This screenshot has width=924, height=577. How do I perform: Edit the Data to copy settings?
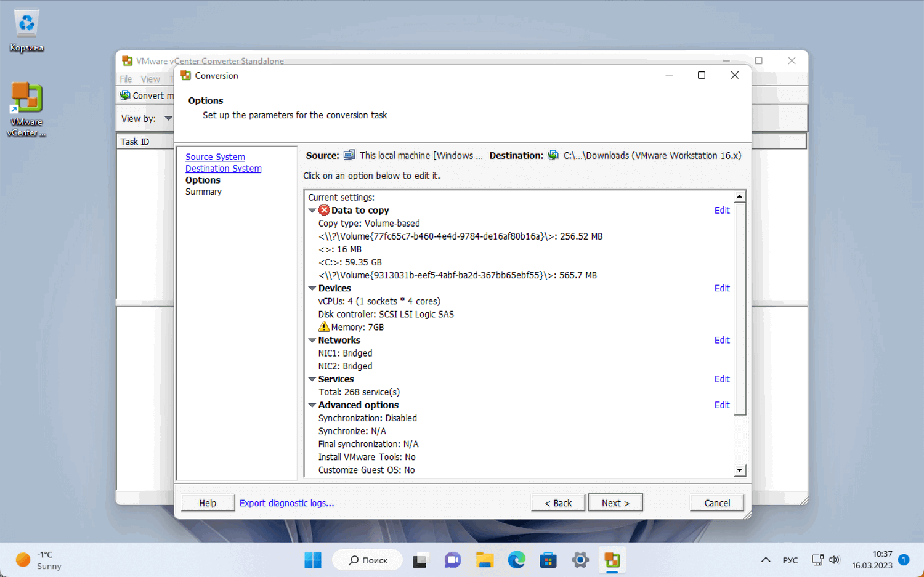pos(722,211)
